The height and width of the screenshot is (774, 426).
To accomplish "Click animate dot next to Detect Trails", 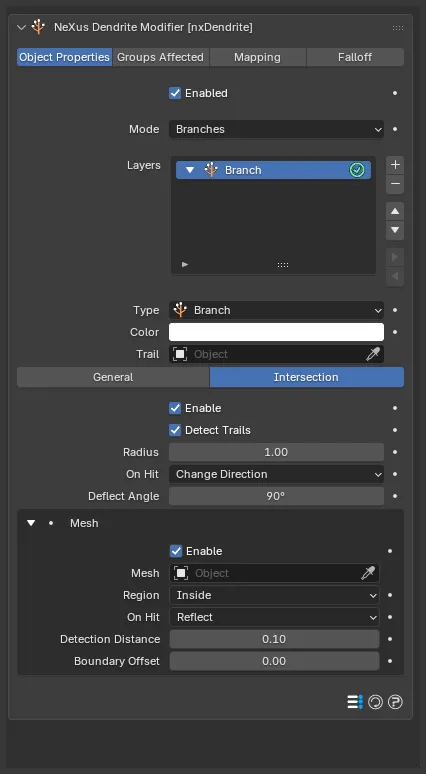I will (395, 430).
